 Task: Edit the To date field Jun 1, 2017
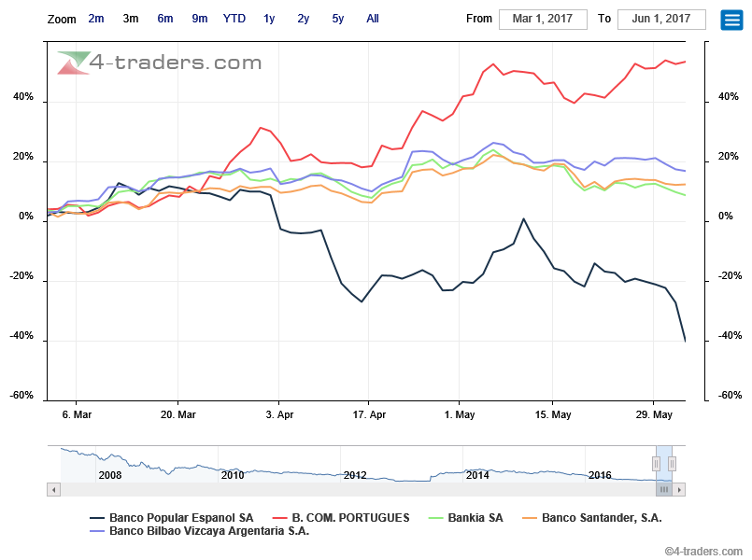[x=661, y=20]
